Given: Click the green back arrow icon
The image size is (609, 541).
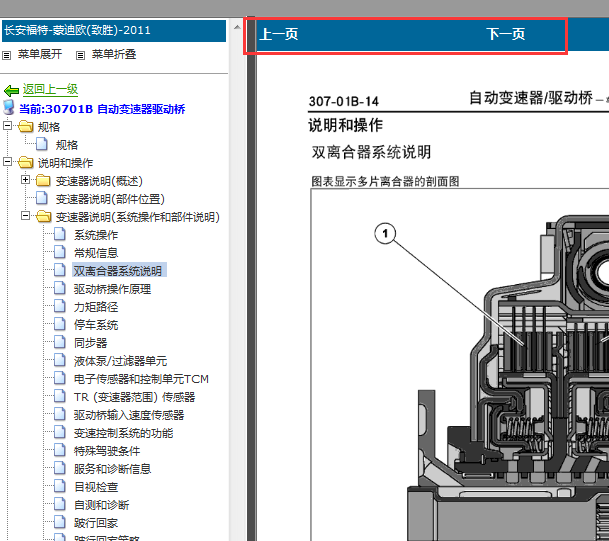Looking at the screenshot, I should 11,90.
